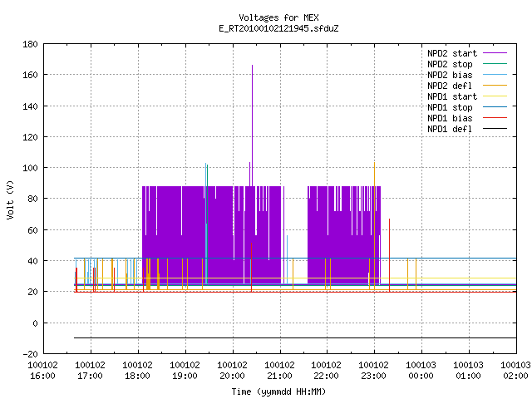Click the y-axis tick value -20
The width and height of the screenshot is (532, 399).
(30, 354)
